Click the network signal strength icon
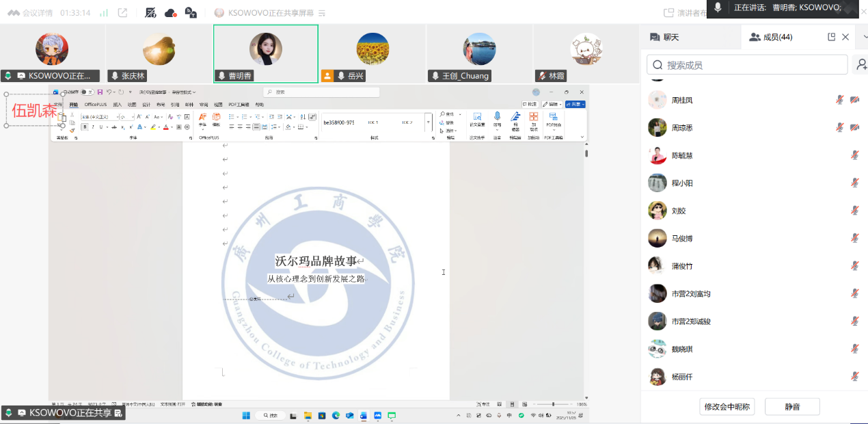Viewport: 868px width, 424px height. tap(104, 13)
